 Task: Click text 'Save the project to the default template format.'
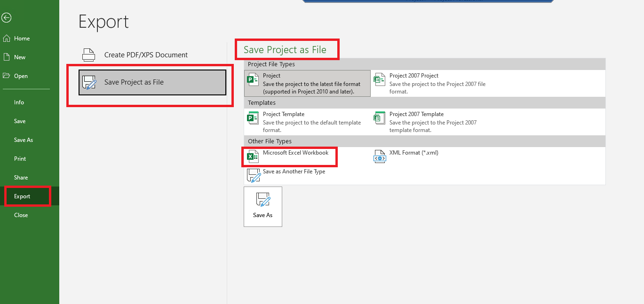pos(312,126)
